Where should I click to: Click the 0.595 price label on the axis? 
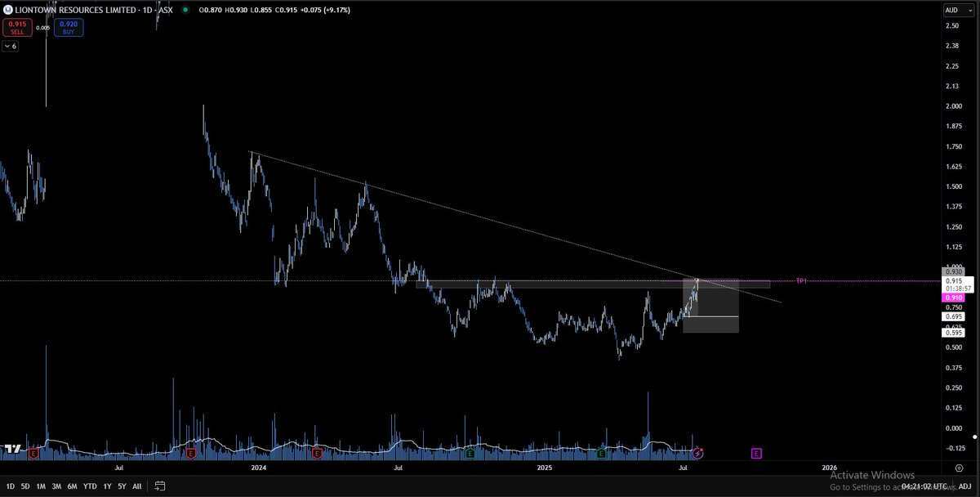955,333
